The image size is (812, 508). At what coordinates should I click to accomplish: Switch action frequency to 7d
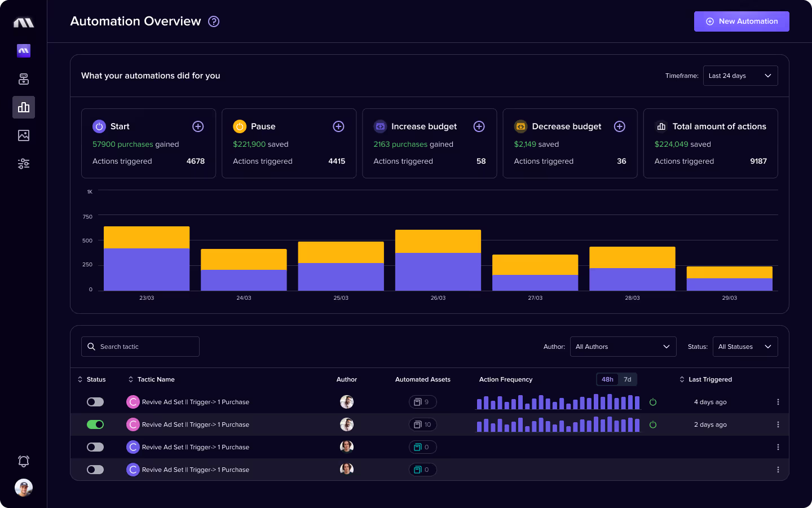point(628,379)
